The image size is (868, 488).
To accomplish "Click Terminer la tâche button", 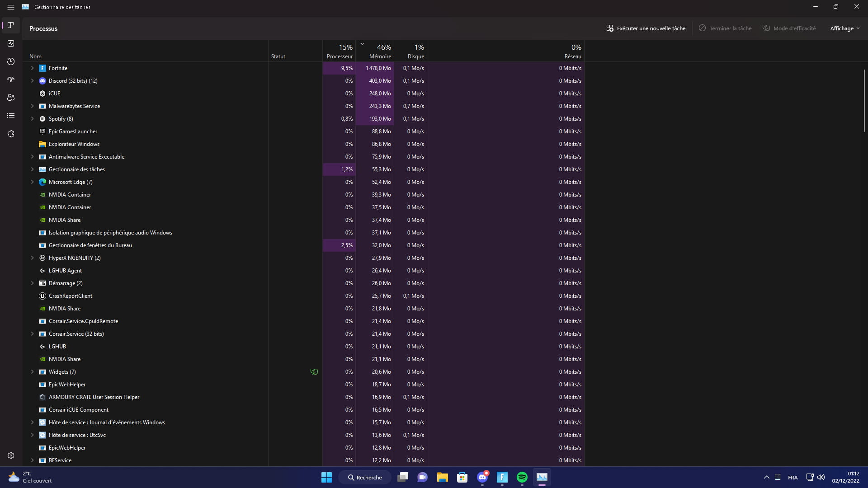I will (x=725, y=28).
